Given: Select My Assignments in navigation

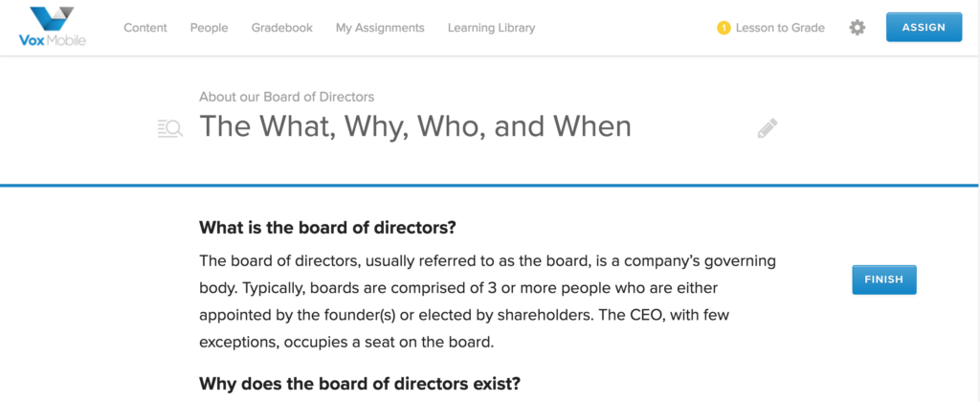Looking at the screenshot, I should pyautogui.click(x=380, y=28).
